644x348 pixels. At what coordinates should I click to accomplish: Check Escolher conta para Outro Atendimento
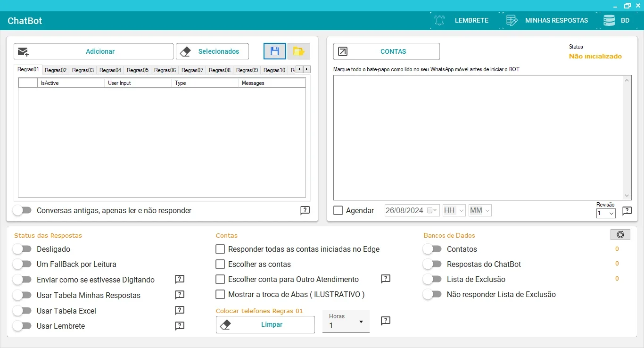pyautogui.click(x=220, y=279)
